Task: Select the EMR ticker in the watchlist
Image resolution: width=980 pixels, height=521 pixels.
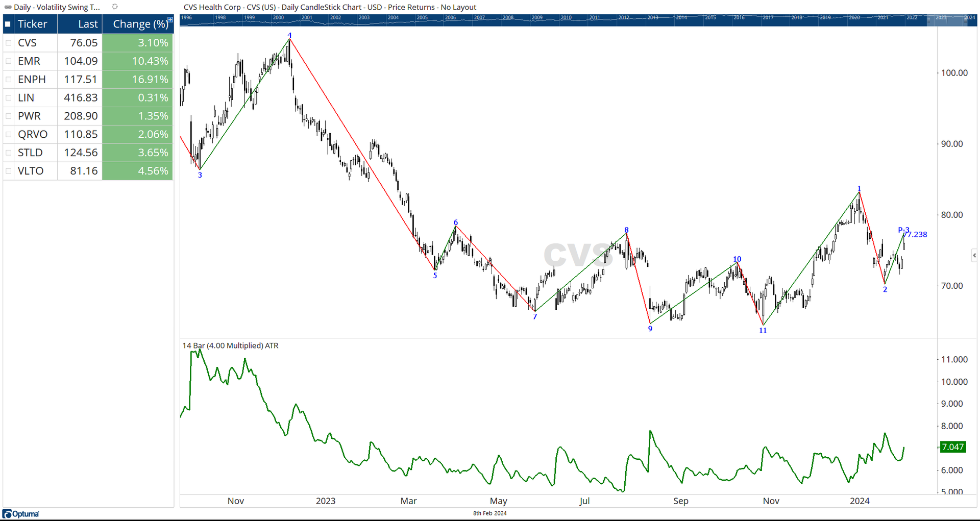Action: tap(29, 61)
